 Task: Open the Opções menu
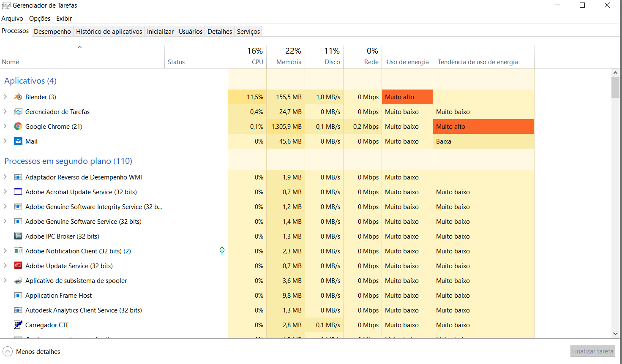[40, 19]
